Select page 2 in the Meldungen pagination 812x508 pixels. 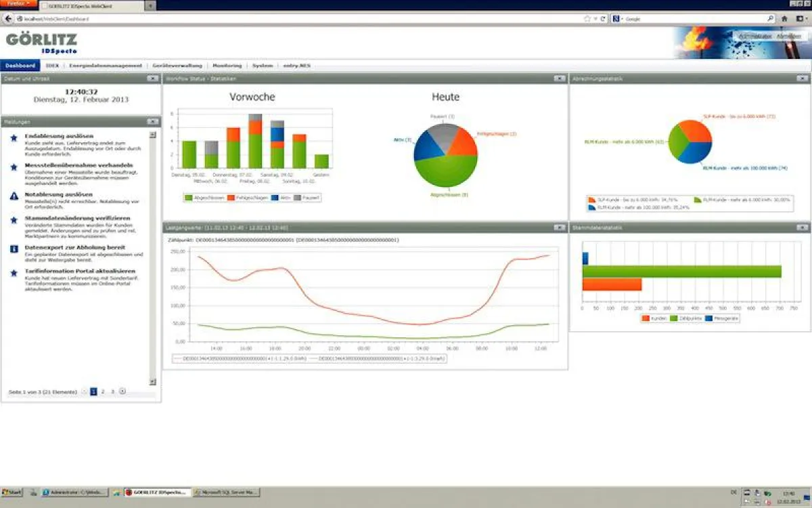tap(102, 391)
